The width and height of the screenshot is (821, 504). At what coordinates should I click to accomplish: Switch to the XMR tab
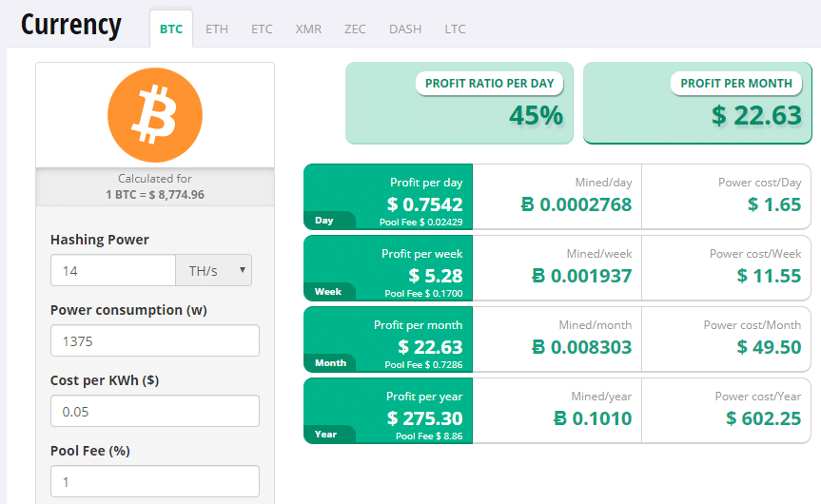coord(308,29)
